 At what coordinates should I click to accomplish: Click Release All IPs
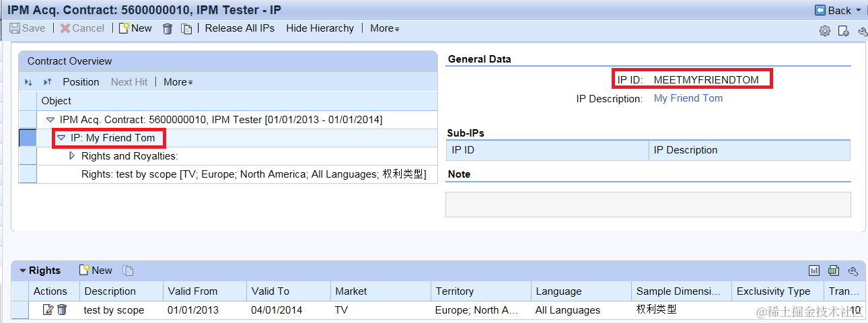240,28
